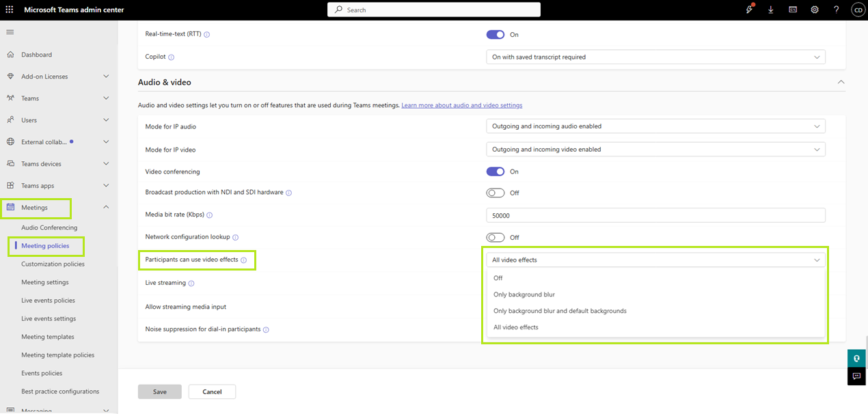Collapse the Audio & video section
Image resolution: width=868 pixels, height=414 pixels.
pyautogui.click(x=841, y=82)
